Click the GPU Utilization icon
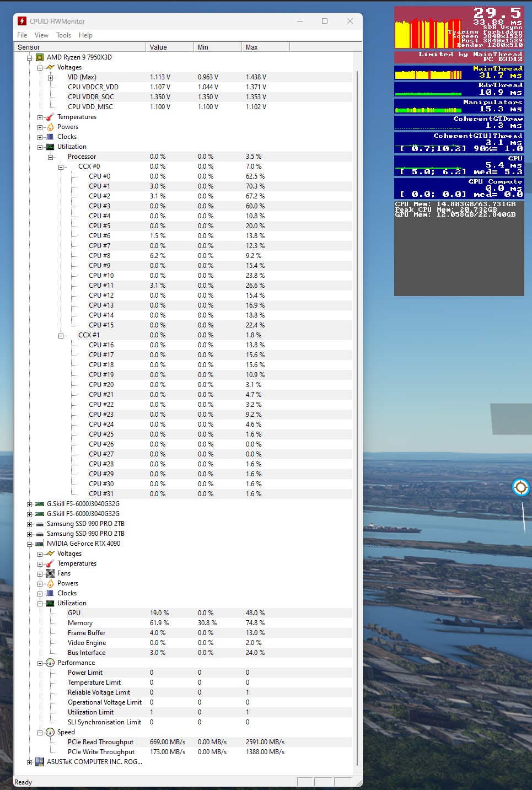This screenshot has width=532, height=790. coord(50,603)
